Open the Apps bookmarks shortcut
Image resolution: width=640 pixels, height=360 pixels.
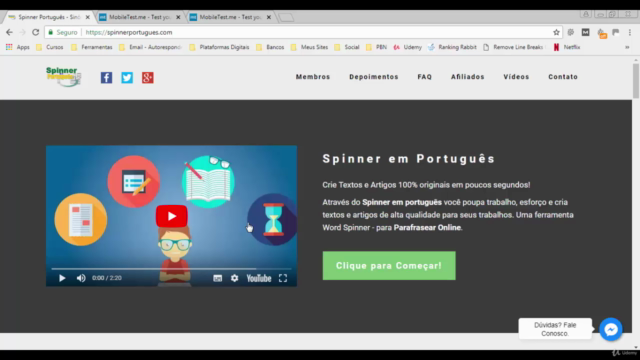coord(18,47)
